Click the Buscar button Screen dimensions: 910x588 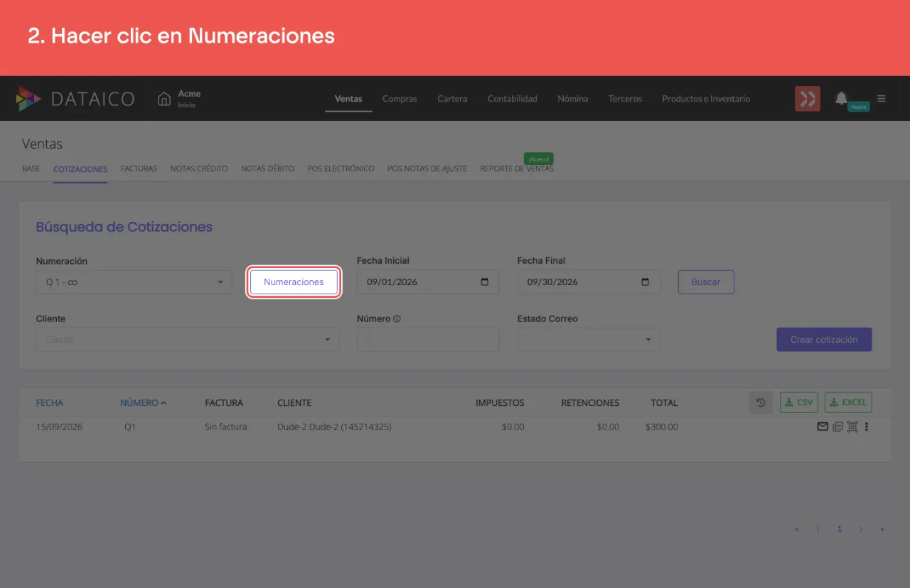706,282
